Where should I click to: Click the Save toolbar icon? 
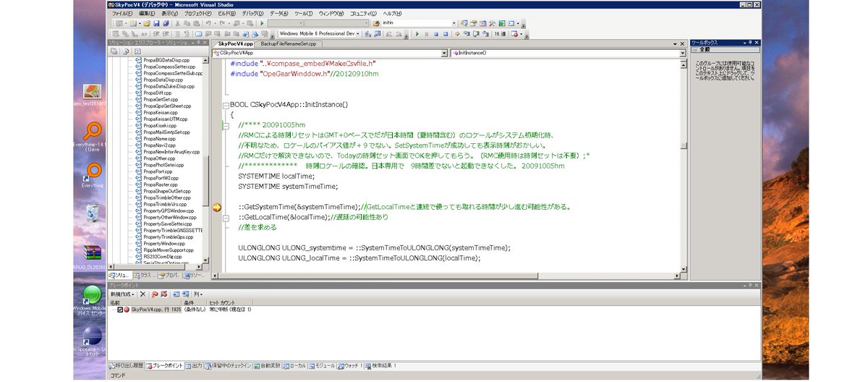click(x=156, y=23)
